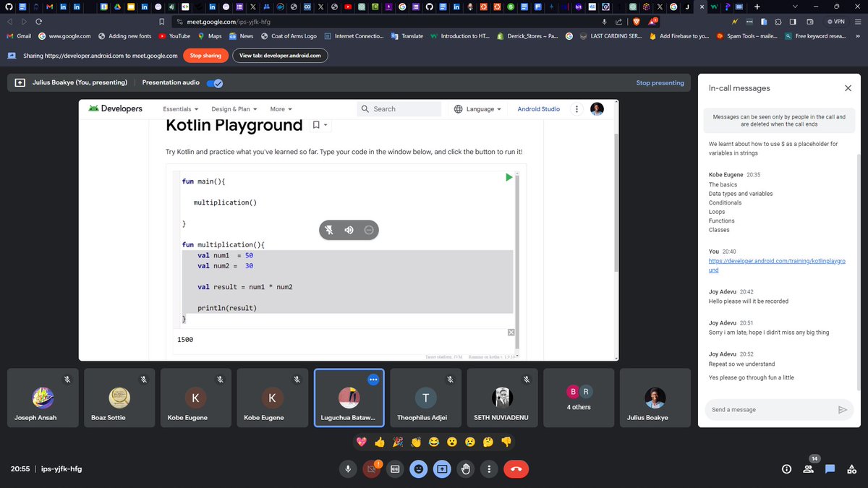Image resolution: width=868 pixels, height=488 pixels.
Task: Open the Developers logo home link
Action: coord(115,109)
